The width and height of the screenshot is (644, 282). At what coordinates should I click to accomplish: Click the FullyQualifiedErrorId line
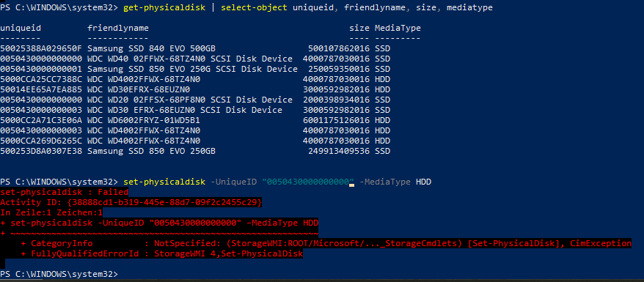click(x=162, y=253)
